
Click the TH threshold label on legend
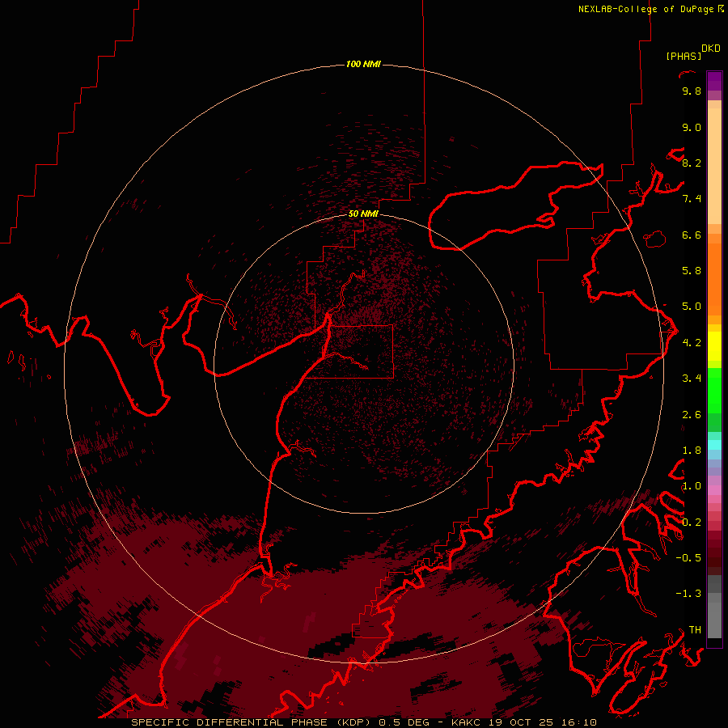pos(695,630)
